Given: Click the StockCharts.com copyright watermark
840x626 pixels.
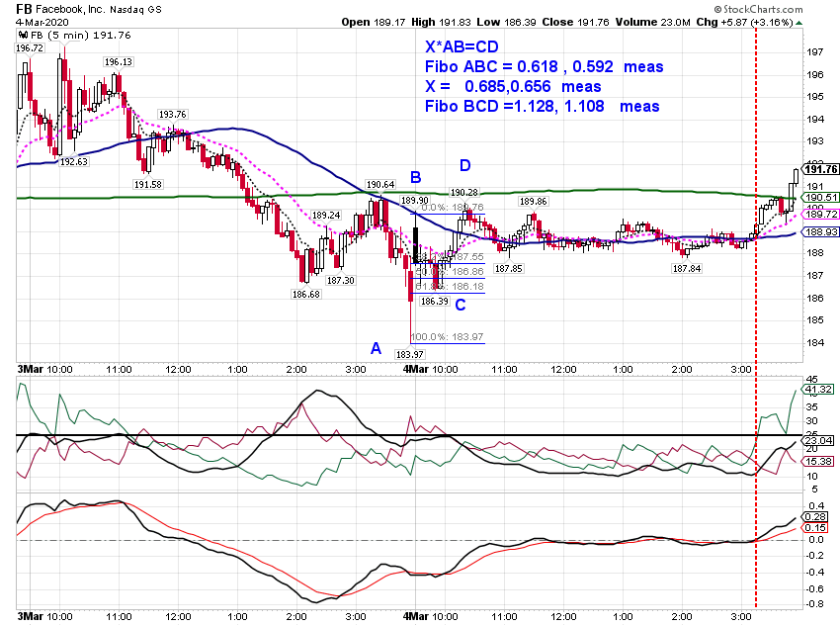Looking at the screenshot, I should click(759, 9).
